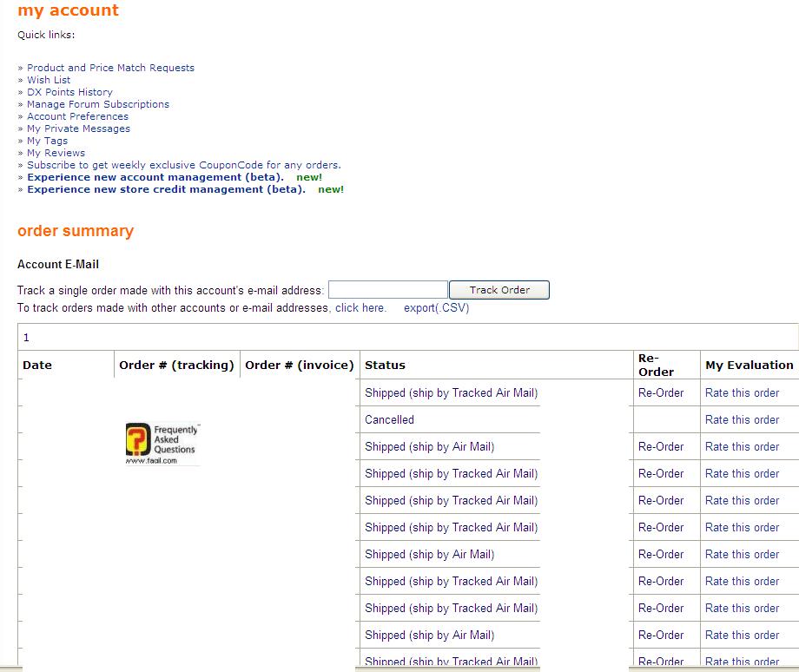Open the Wish List link

tap(49, 80)
